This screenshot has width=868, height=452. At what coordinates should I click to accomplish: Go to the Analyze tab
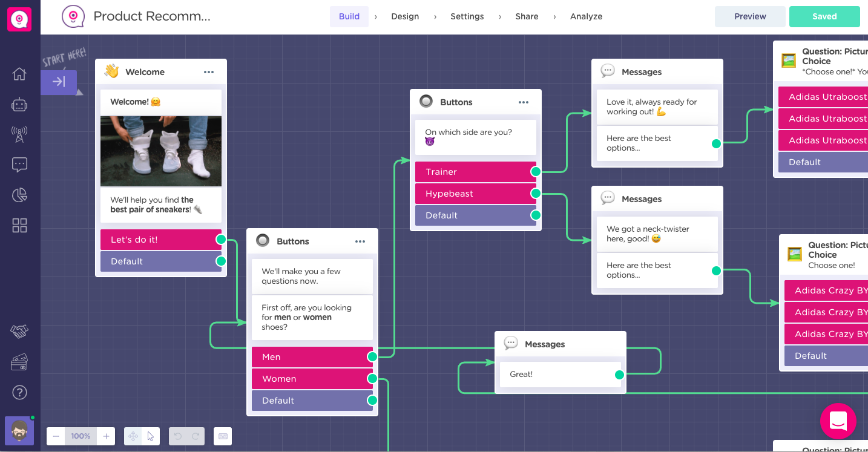(586, 16)
